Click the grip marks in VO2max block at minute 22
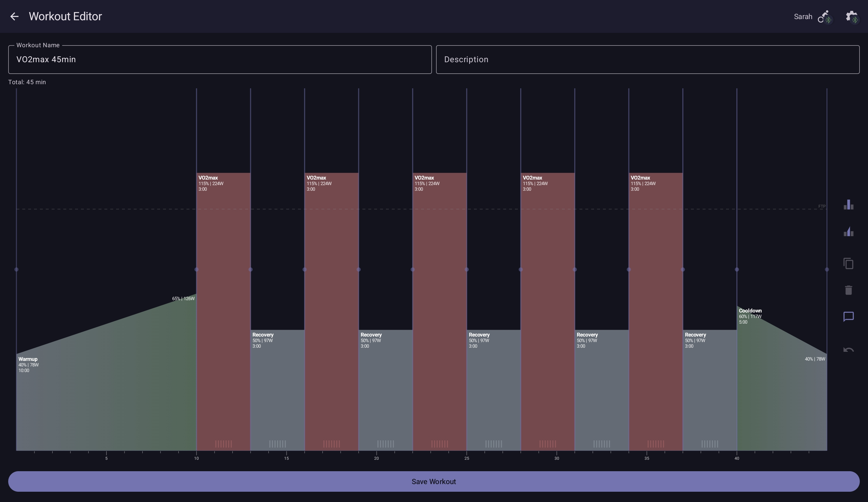This screenshot has height=502, width=868. point(440,444)
